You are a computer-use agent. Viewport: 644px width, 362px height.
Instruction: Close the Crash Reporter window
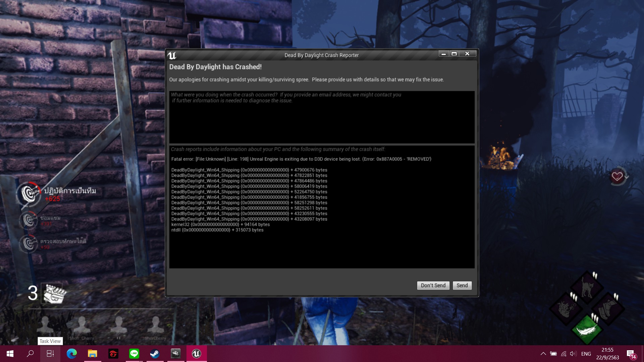click(467, 54)
